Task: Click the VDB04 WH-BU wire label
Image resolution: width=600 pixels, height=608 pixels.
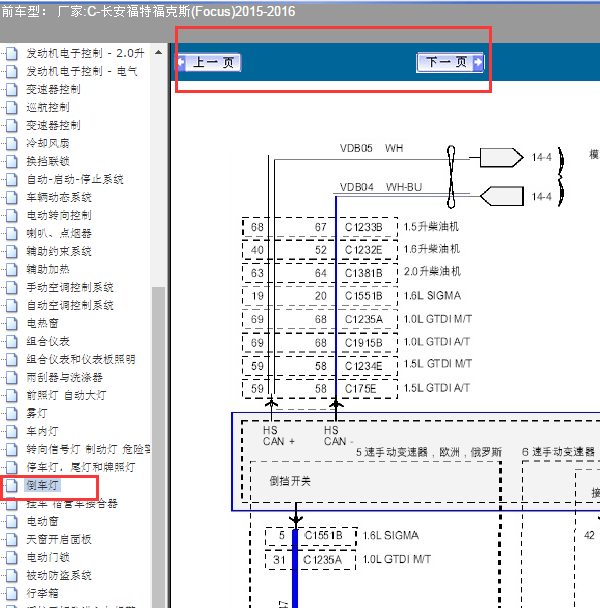Action: point(381,187)
